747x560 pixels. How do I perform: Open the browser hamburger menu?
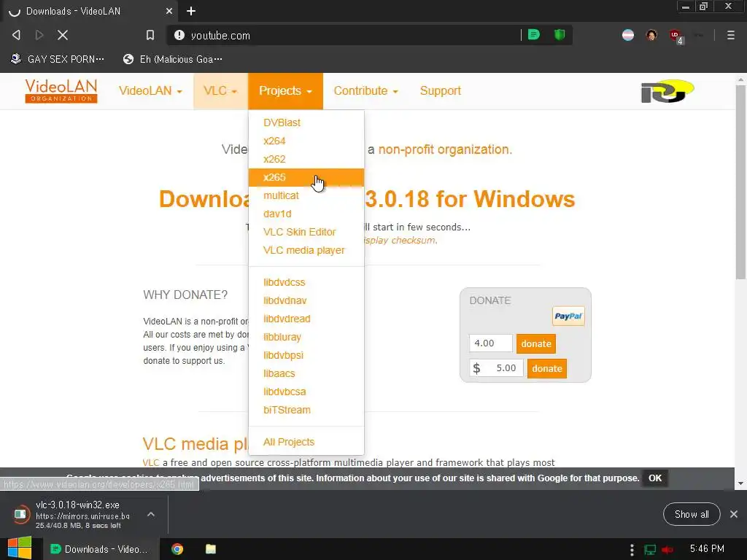731,35
